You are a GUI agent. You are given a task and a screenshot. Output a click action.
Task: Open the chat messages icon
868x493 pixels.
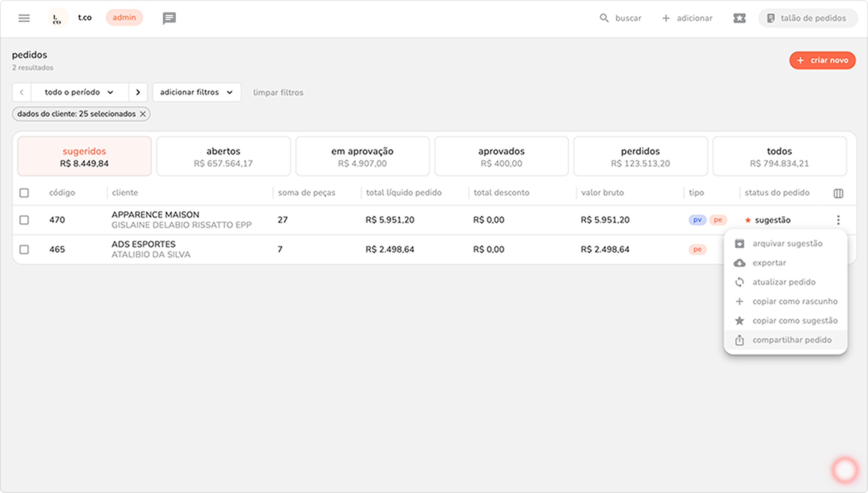[x=169, y=18]
